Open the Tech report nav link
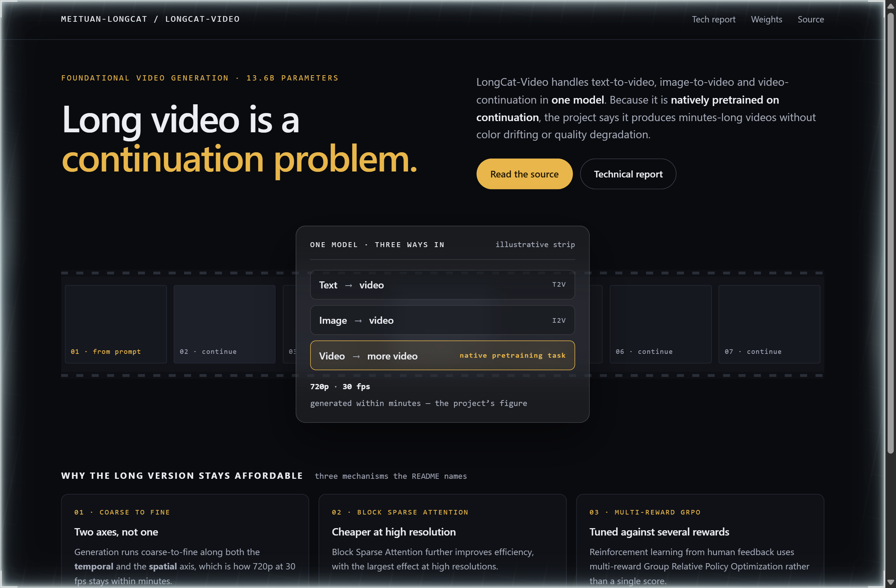 (x=713, y=19)
